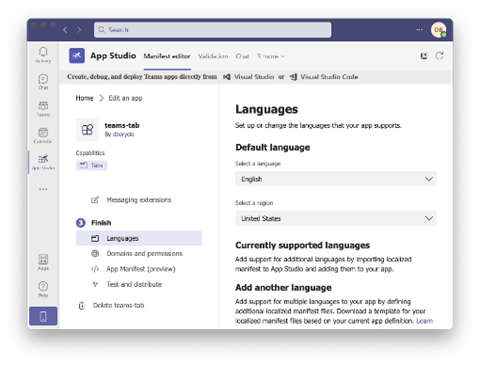Follow the Learn link in Add another language
The image size is (480, 365).
pyautogui.click(x=425, y=321)
